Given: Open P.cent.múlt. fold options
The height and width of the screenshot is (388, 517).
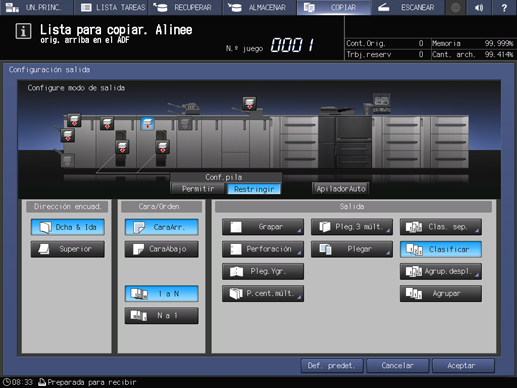Looking at the screenshot, I should (263, 294).
